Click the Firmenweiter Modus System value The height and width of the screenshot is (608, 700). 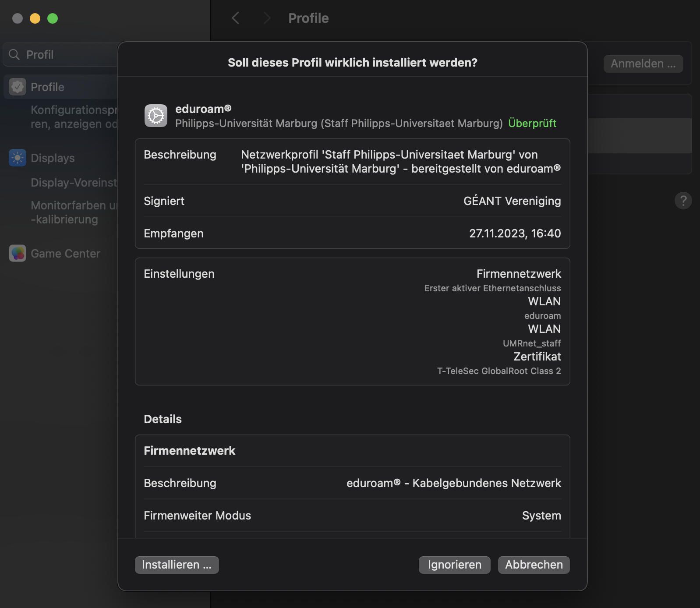pos(541,515)
